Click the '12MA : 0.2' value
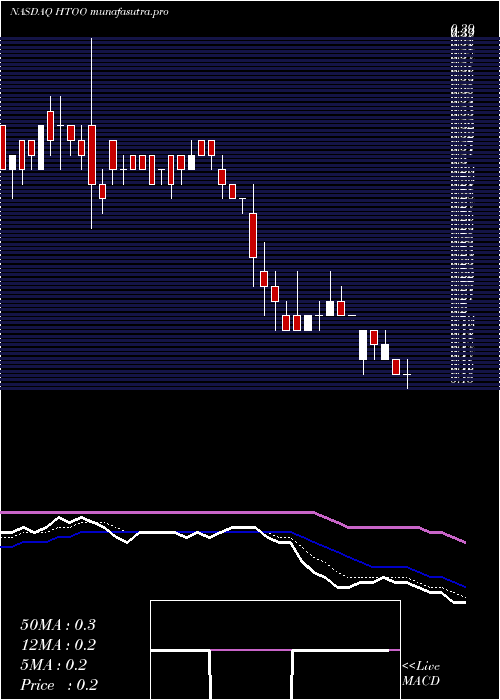This screenshot has height=700, width=500. pos(58,645)
